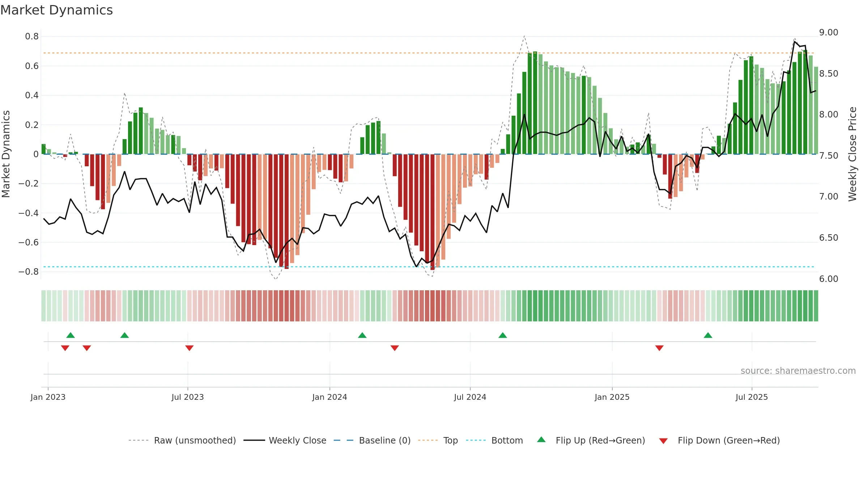Click the 8.00 price axis label
Screen dimensions: 868x488
tap(829, 115)
